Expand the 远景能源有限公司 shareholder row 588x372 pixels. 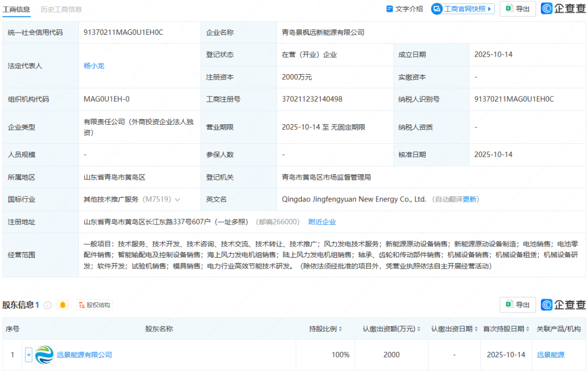[29, 355]
